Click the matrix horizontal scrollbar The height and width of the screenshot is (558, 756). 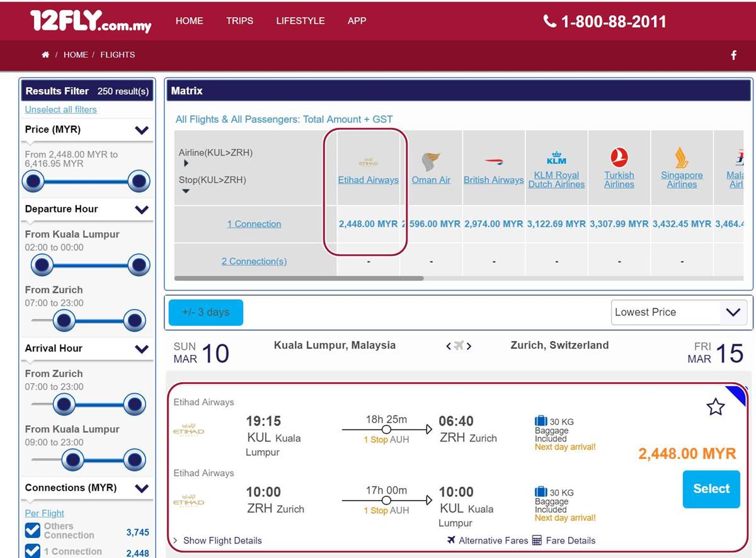coord(299,277)
